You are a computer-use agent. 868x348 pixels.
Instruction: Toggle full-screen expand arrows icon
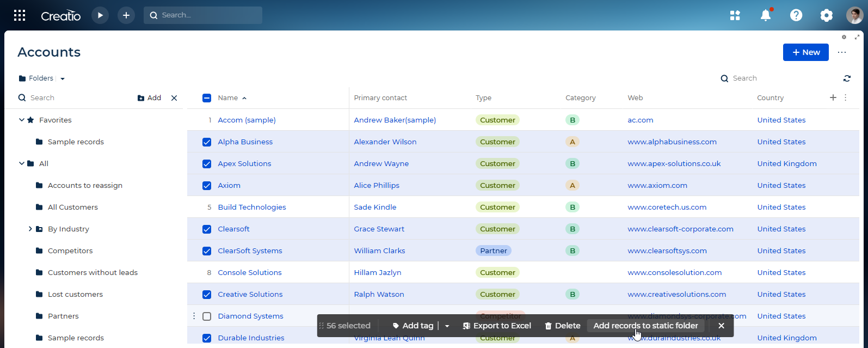pyautogui.click(x=857, y=37)
